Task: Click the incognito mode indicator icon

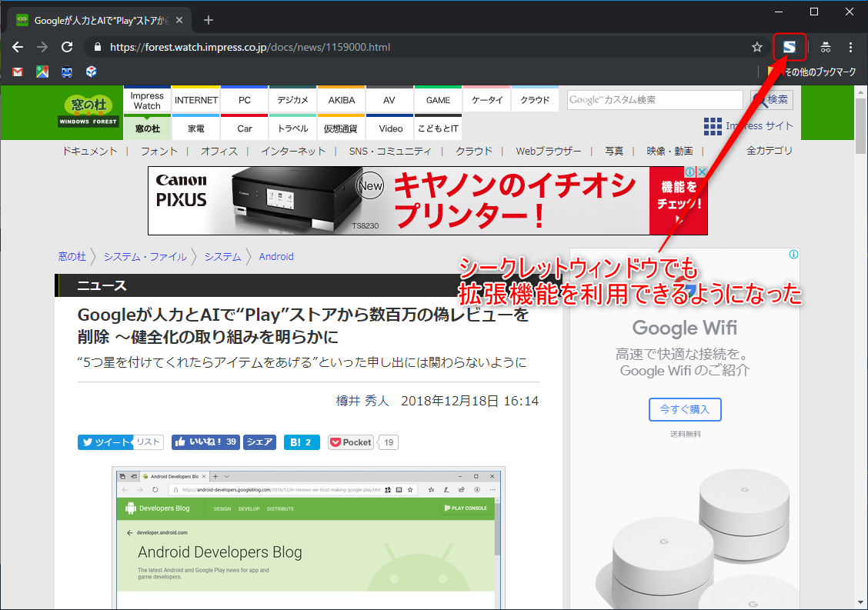Action: pyautogui.click(x=825, y=47)
